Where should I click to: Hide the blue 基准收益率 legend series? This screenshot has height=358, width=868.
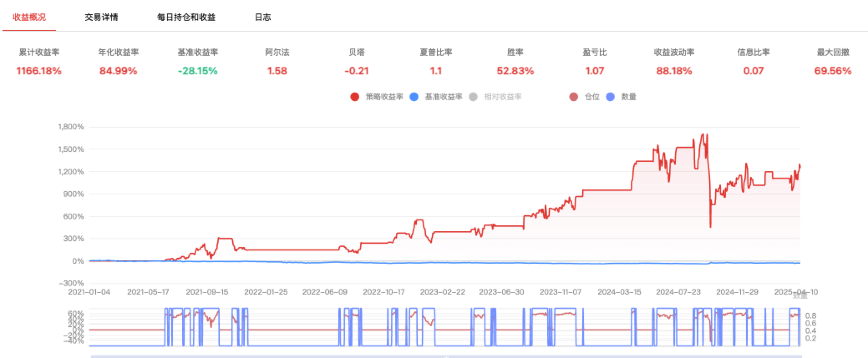414,97
